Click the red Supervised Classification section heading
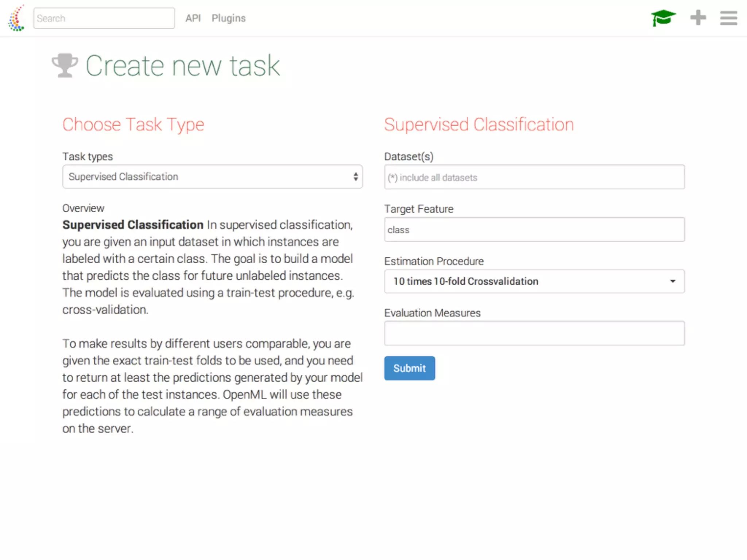The height and width of the screenshot is (560, 747). [479, 125]
